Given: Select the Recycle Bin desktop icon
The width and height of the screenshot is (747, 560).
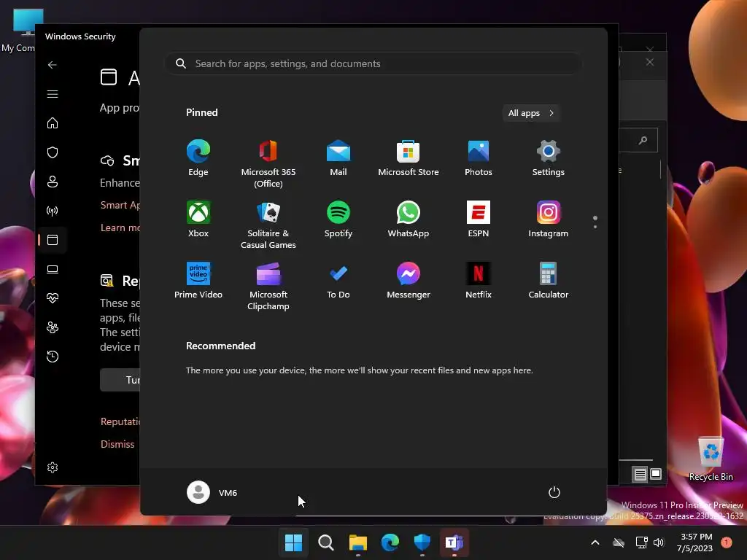Looking at the screenshot, I should pyautogui.click(x=711, y=459).
